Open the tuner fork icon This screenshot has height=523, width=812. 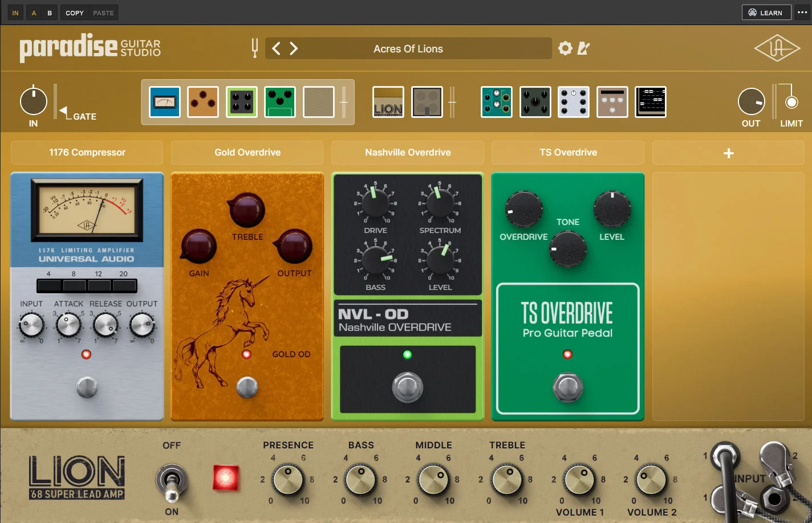point(255,48)
